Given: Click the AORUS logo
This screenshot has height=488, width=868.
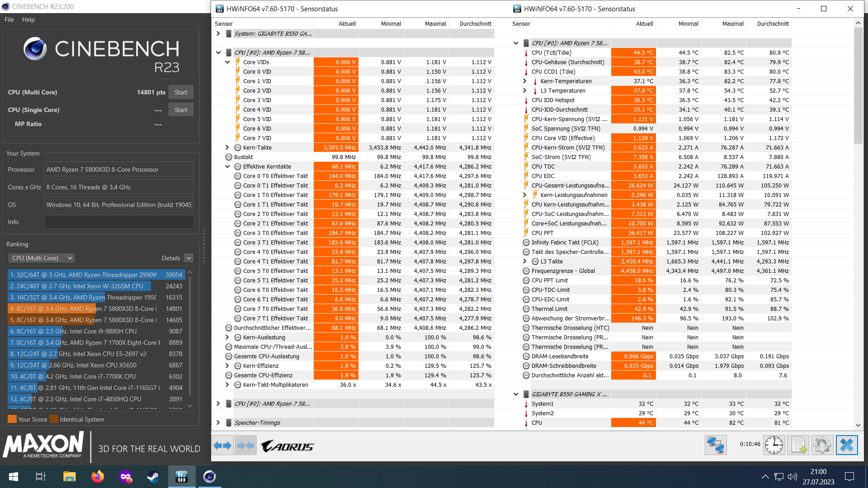Looking at the screenshot, I should [288, 446].
